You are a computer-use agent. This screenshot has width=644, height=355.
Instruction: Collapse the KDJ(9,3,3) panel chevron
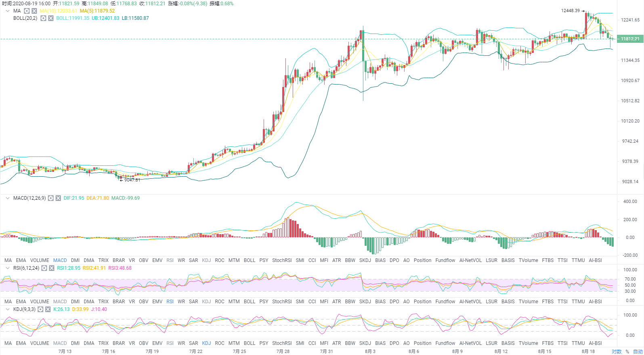point(7,309)
